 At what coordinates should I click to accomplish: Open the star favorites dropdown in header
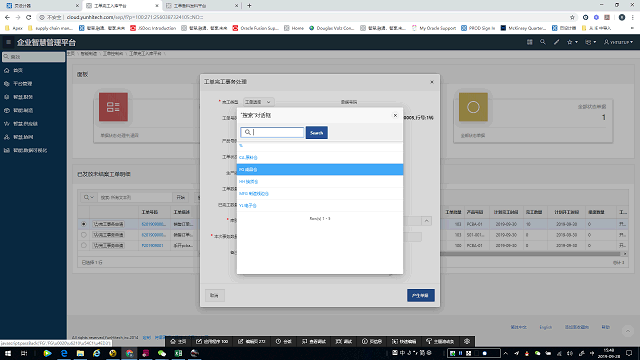(572, 42)
